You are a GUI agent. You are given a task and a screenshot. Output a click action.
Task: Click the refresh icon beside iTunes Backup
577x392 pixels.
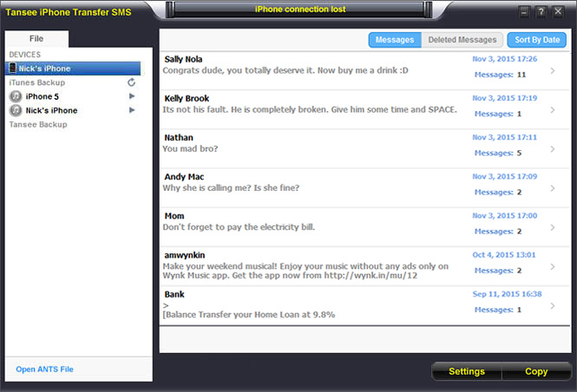(x=132, y=82)
